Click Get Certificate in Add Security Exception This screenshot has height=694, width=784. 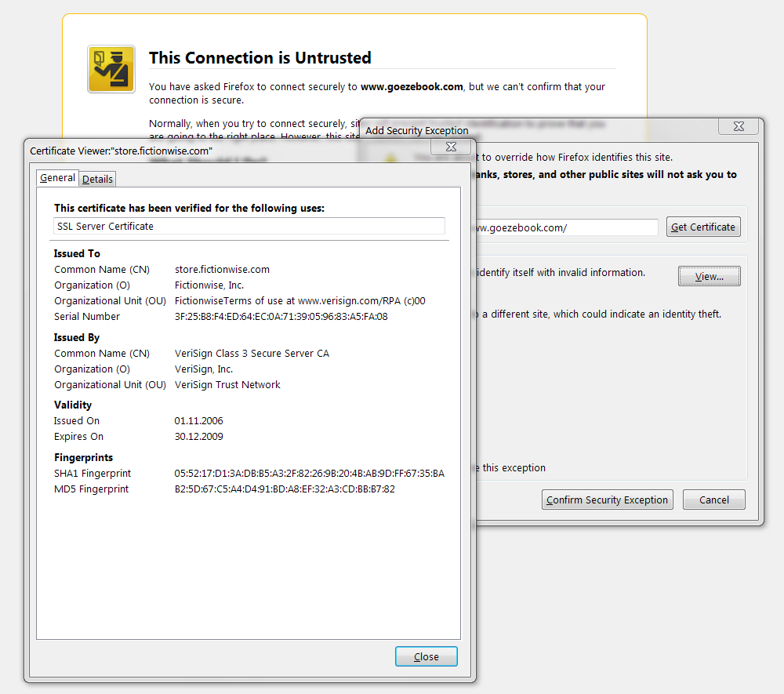coord(703,227)
